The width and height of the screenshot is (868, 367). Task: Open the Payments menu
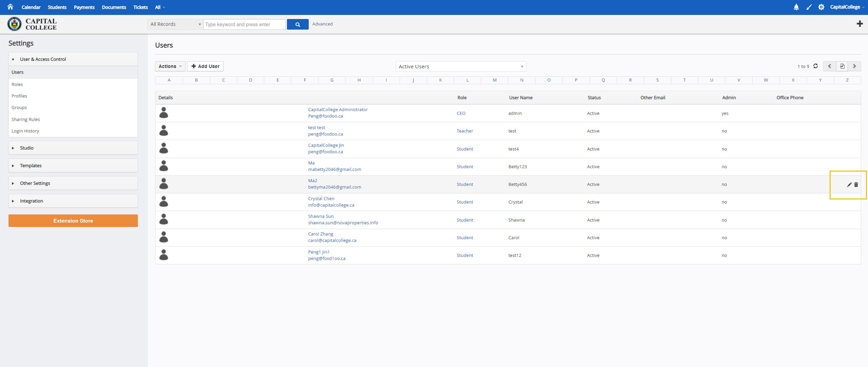pyautogui.click(x=84, y=7)
